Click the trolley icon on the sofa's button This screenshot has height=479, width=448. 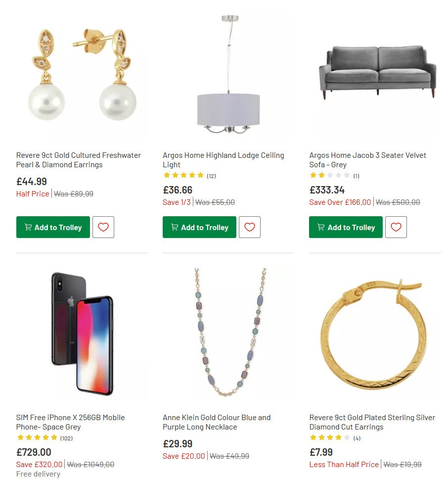tap(320, 227)
